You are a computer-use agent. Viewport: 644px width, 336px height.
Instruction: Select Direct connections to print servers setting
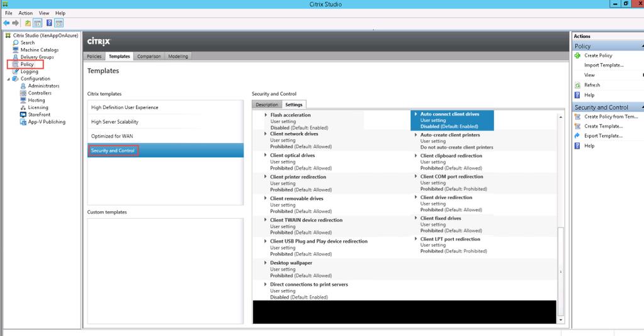(x=309, y=284)
